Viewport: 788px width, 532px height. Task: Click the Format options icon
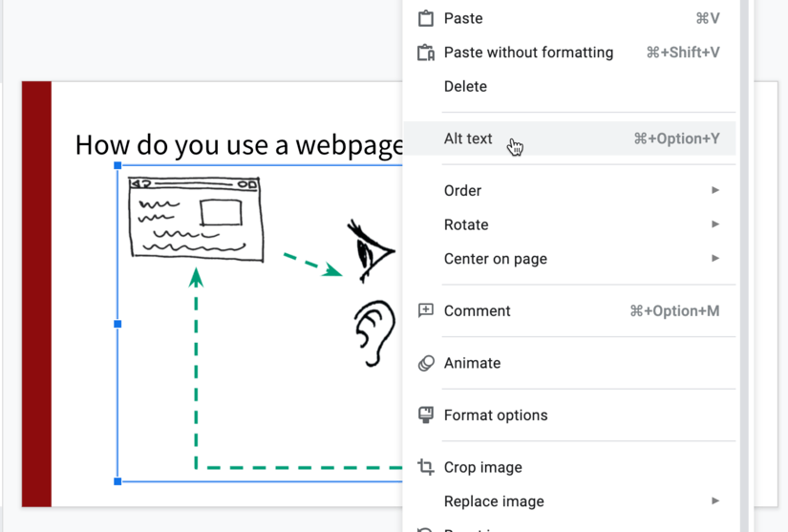(426, 415)
